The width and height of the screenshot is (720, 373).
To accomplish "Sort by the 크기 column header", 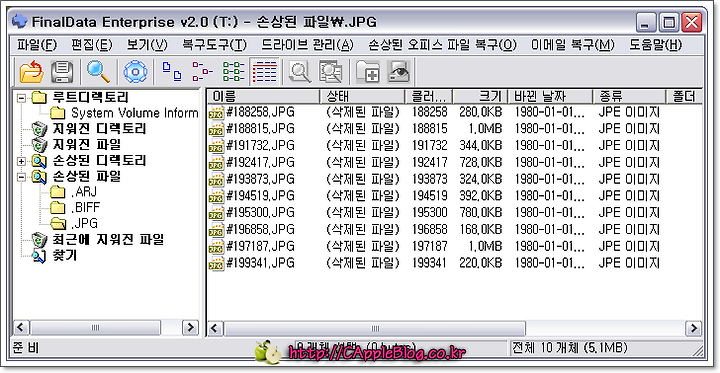I will (x=480, y=97).
